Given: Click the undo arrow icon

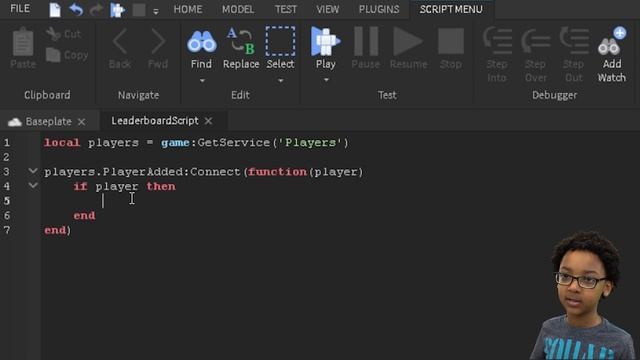Looking at the screenshot, I should 76,10.
